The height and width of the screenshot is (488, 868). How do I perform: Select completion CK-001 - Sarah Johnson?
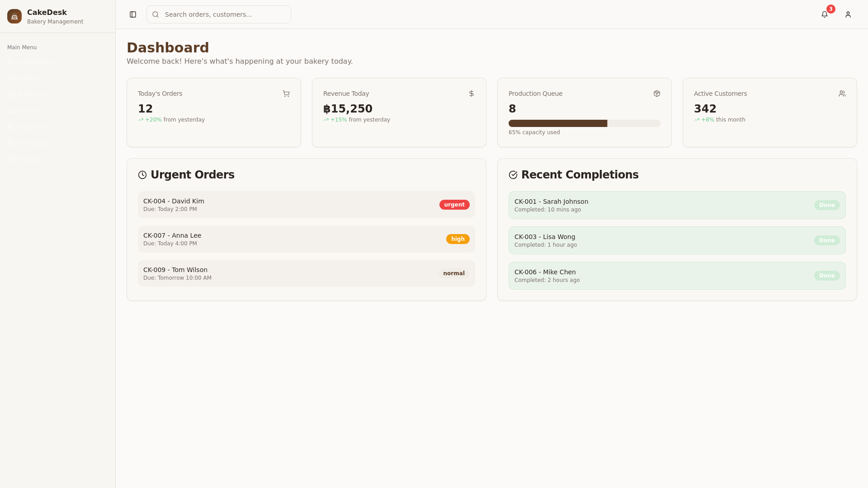tap(677, 205)
